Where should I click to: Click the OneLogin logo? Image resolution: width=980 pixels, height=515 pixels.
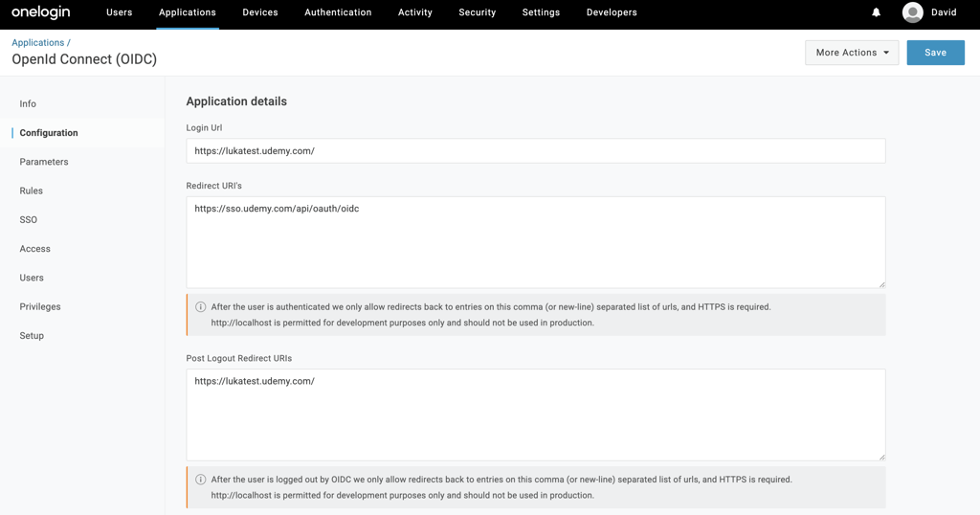(x=41, y=11)
